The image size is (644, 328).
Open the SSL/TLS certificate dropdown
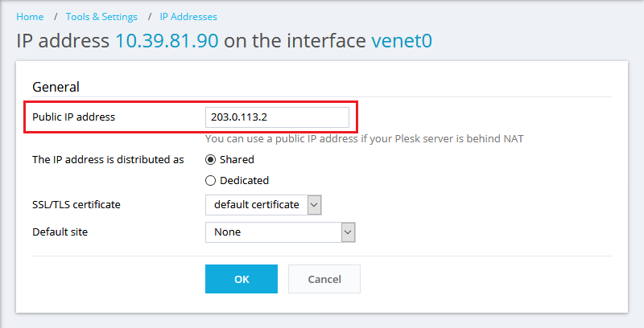pos(263,204)
